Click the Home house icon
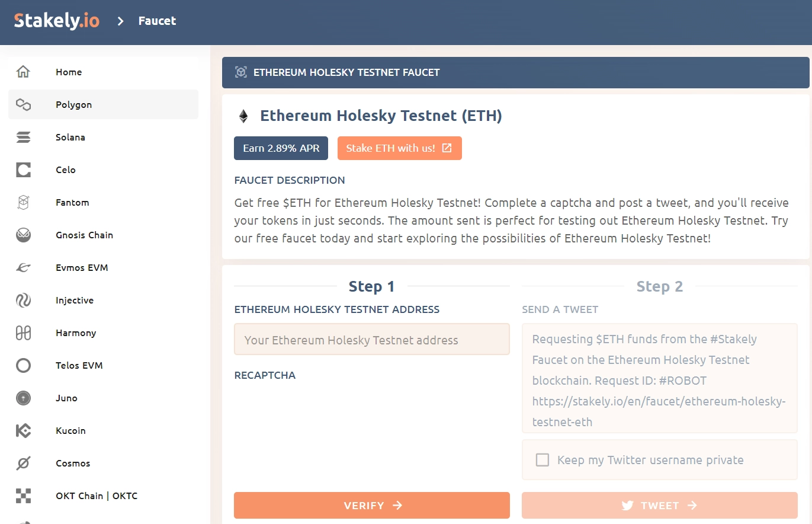Screen dimensions: 812x524 point(23,72)
